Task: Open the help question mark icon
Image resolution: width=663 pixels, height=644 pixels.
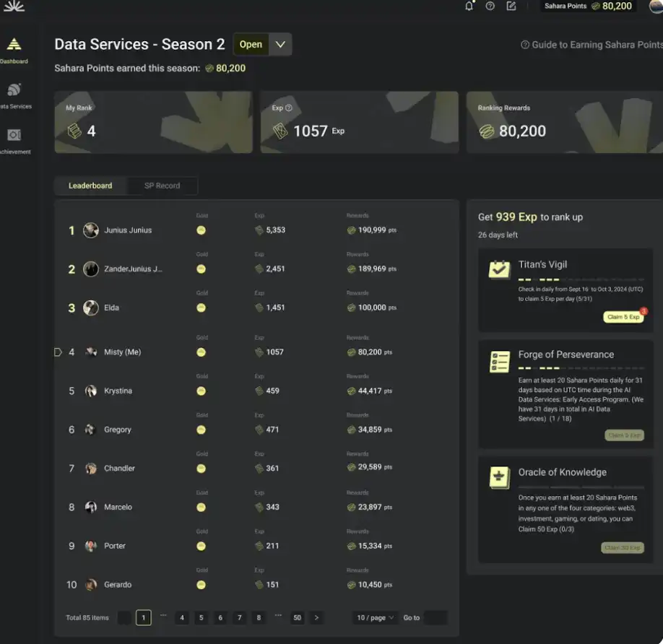Action: tap(490, 6)
